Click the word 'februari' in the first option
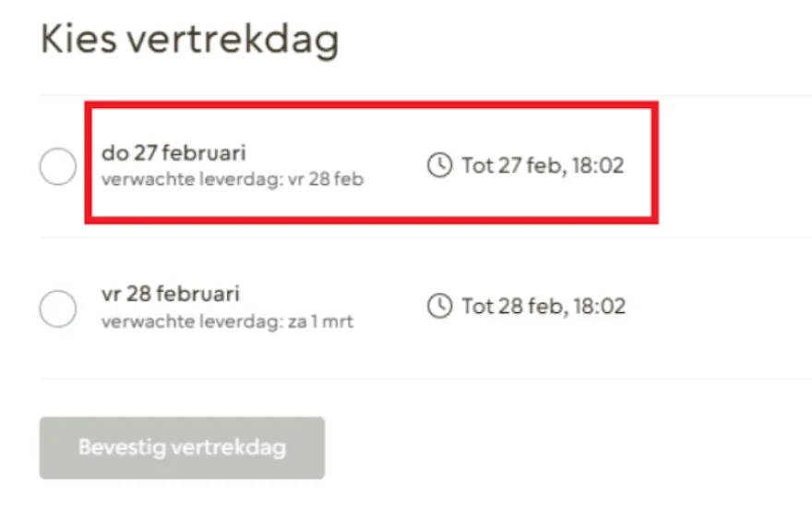 204,153
